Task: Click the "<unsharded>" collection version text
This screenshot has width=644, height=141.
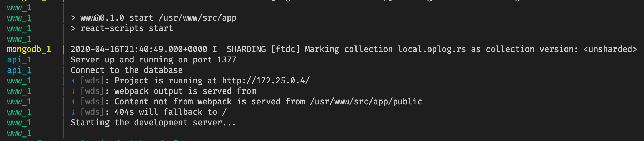Action: click(610, 49)
